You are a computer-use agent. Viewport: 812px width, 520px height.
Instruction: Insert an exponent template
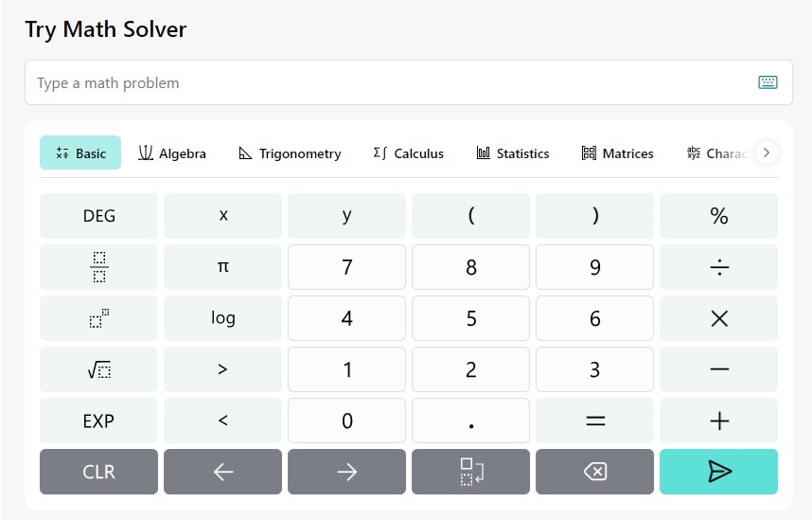click(x=99, y=318)
